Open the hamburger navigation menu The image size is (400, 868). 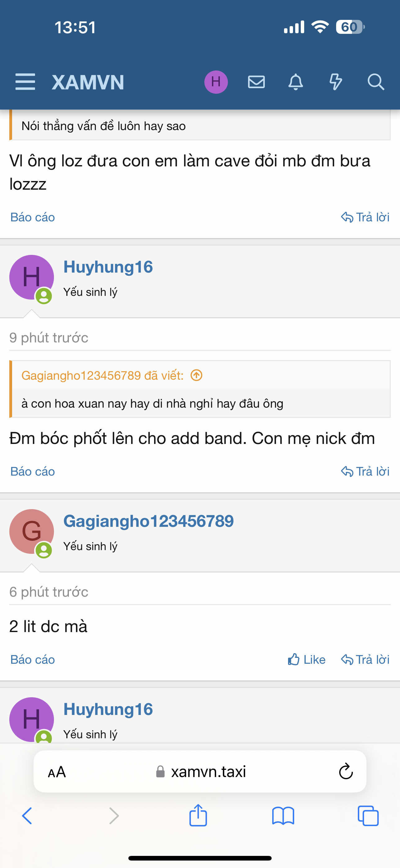point(25,82)
